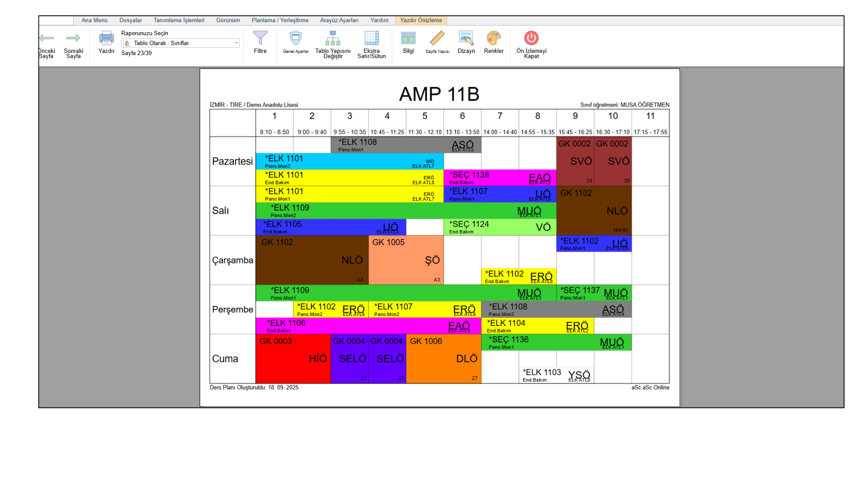
Task: Go to Sonraki Sayfa arrow
Action: tap(73, 39)
